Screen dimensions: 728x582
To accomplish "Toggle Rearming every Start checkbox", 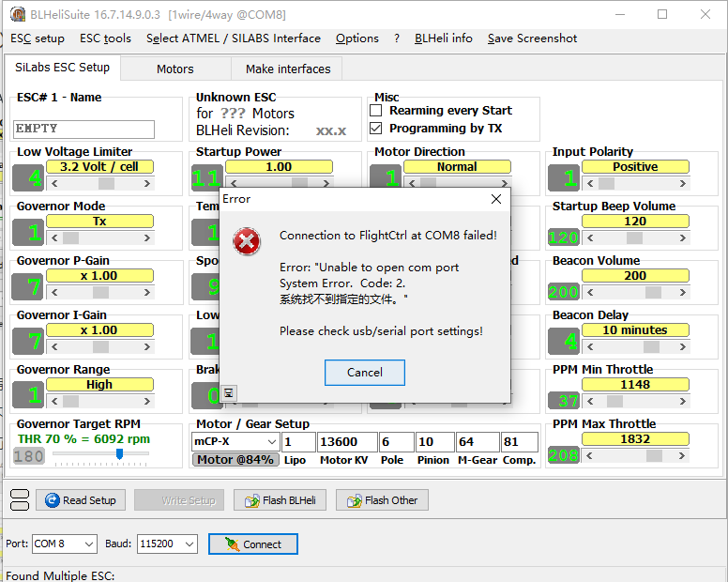I will [375, 111].
